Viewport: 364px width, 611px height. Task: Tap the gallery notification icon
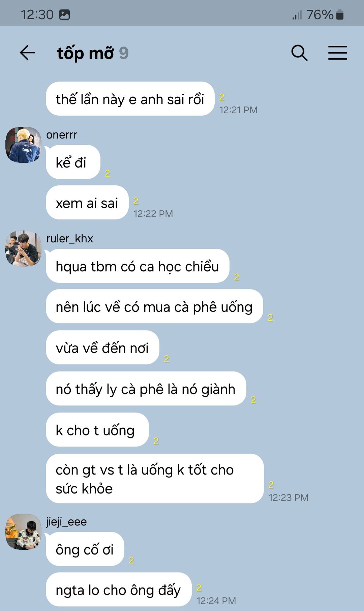click(x=64, y=14)
